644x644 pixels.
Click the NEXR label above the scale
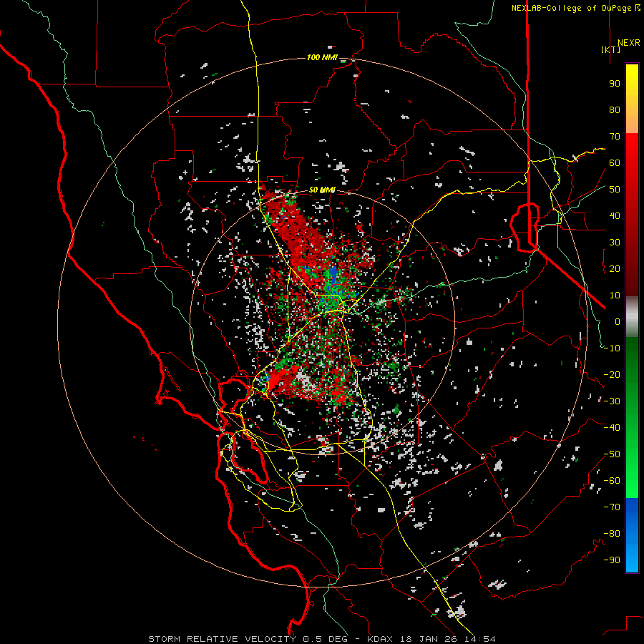click(628, 43)
